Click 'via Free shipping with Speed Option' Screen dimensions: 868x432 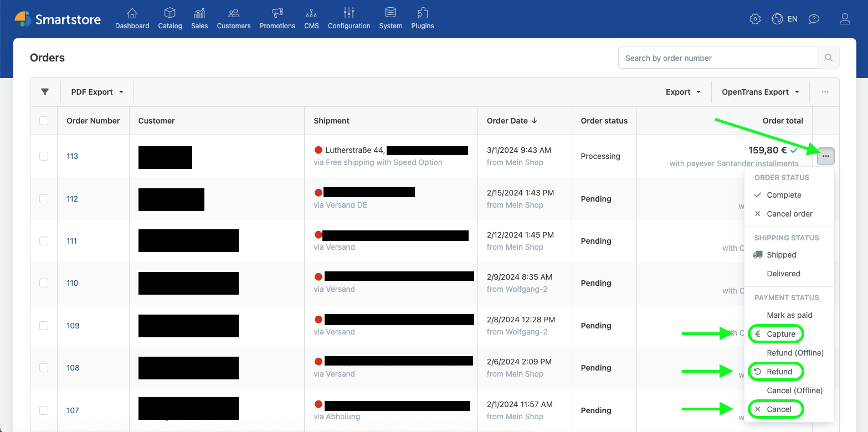coord(378,162)
